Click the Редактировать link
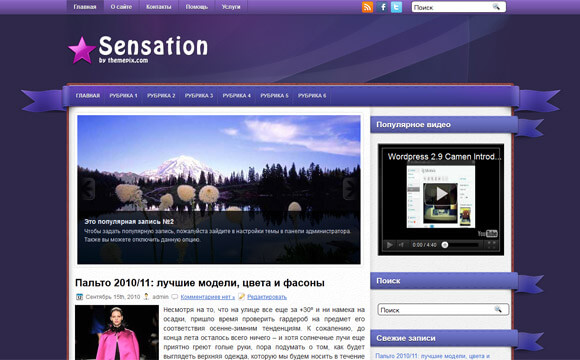 (267, 297)
